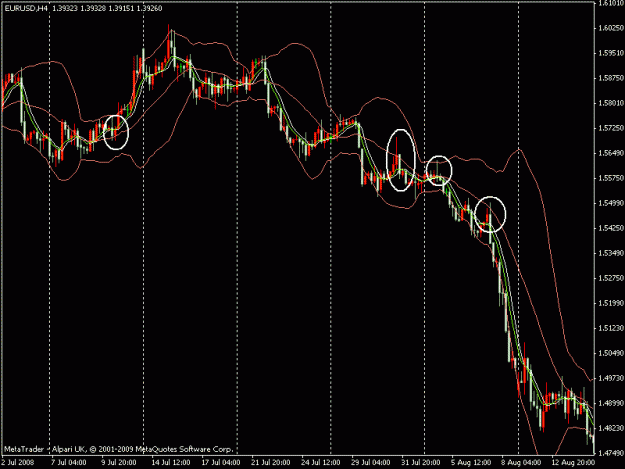Click the 1.39260 close price value

tap(149, 8)
